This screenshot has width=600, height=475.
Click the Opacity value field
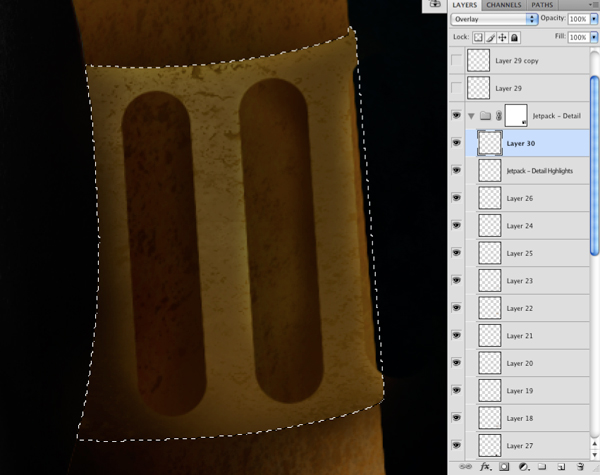(578, 19)
